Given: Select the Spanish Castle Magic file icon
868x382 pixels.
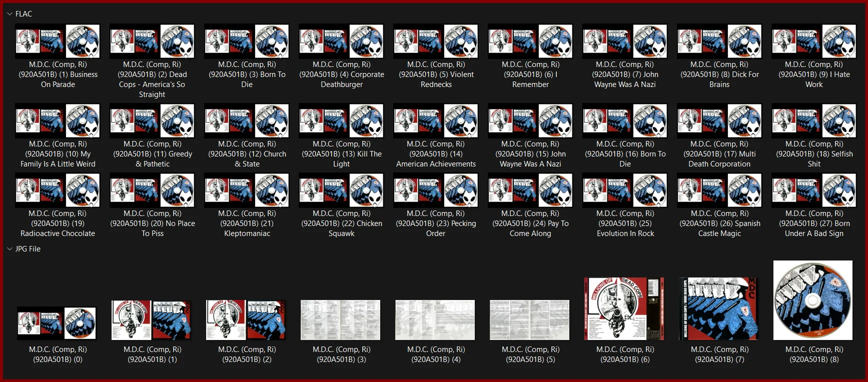Looking at the screenshot, I should pyautogui.click(x=719, y=190).
